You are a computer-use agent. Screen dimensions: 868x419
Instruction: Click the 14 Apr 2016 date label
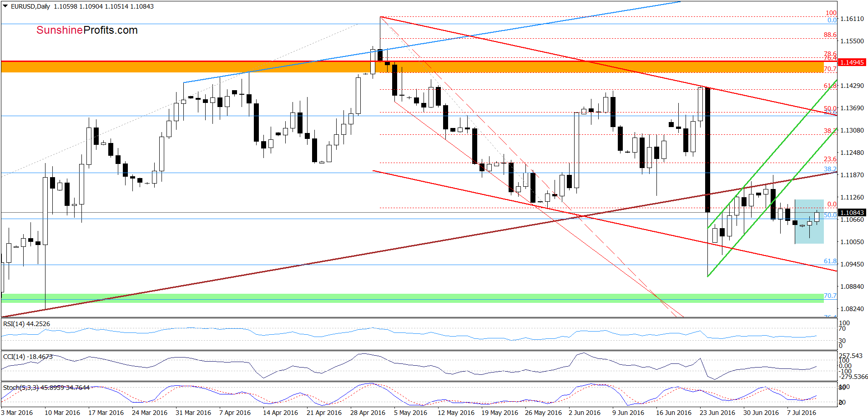281,413
